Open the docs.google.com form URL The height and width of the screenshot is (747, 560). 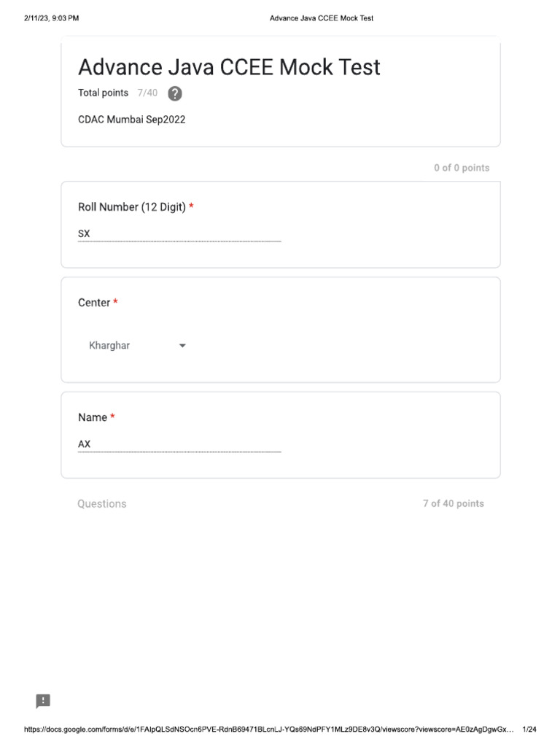coord(268,729)
